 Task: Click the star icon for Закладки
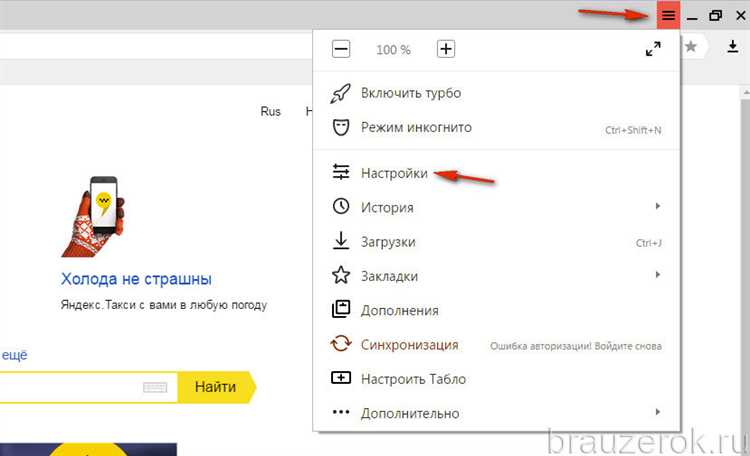tap(341, 275)
